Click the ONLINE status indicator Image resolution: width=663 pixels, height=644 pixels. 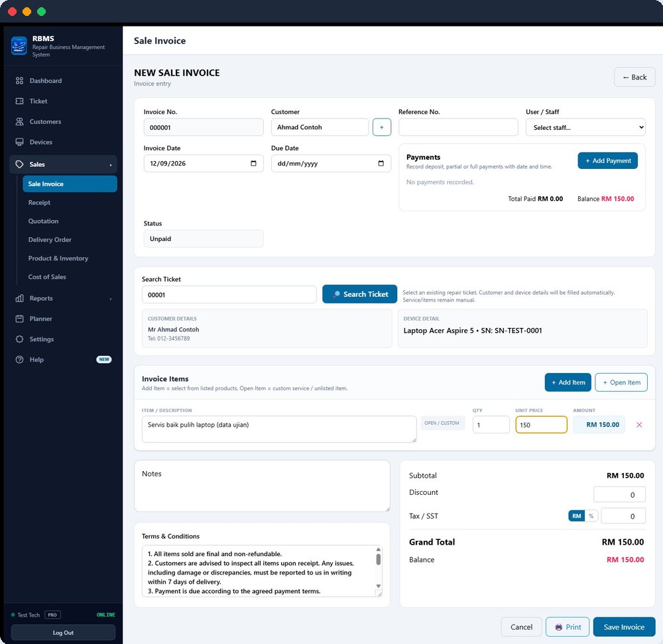coord(105,615)
